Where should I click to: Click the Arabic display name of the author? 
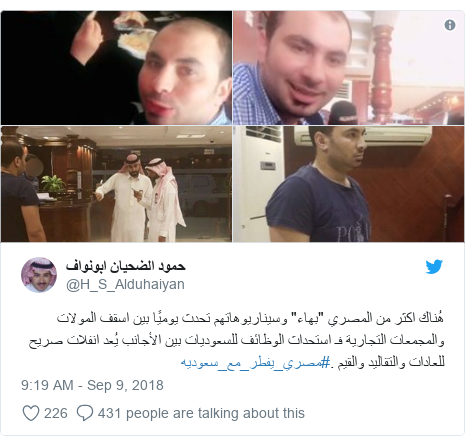pyautogui.click(x=125, y=266)
